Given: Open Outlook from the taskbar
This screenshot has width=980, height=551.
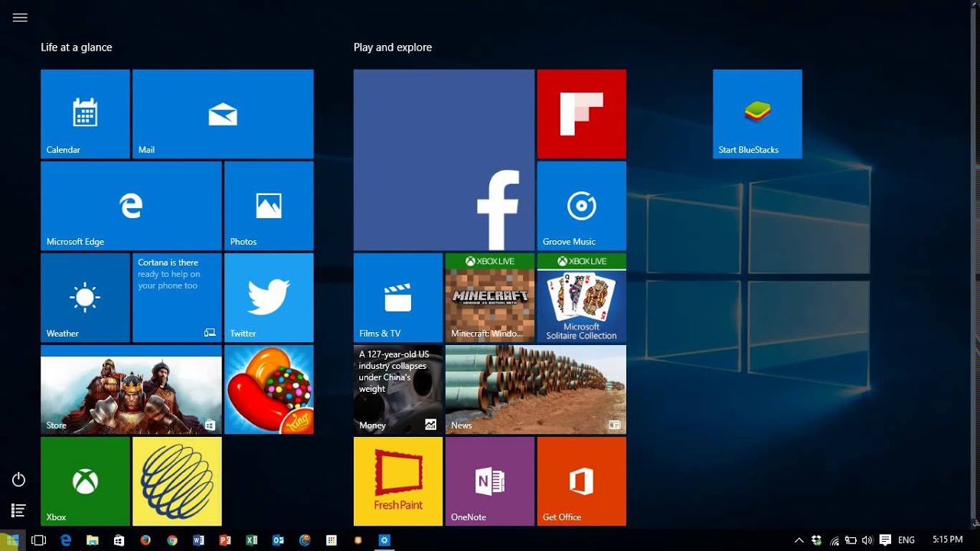Looking at the screenshot, I should tap(279, 540).
